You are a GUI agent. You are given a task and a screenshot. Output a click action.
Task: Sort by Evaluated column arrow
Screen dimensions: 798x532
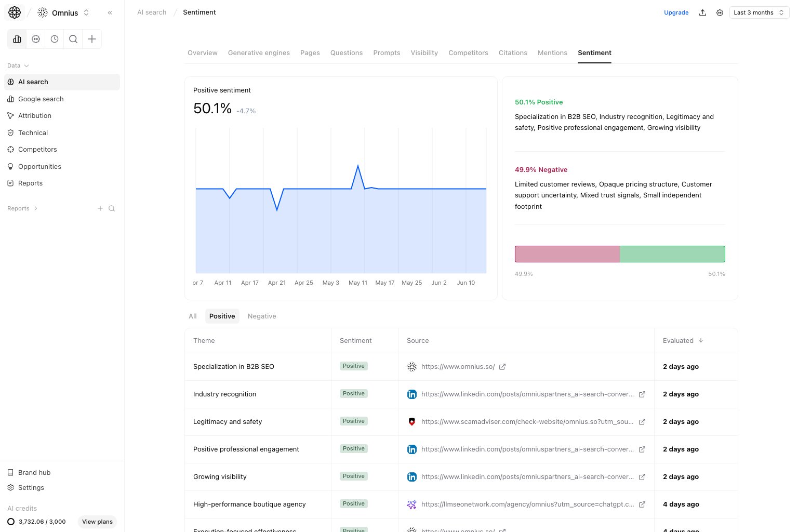point(701,341)
